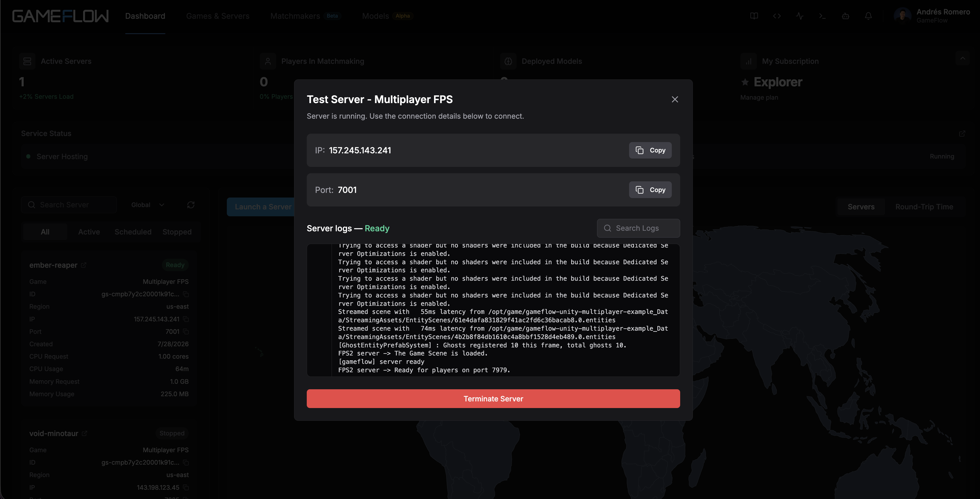Copy the port 7001 value
The width and height of the screenshot is (980, 499).
[650, 190]
